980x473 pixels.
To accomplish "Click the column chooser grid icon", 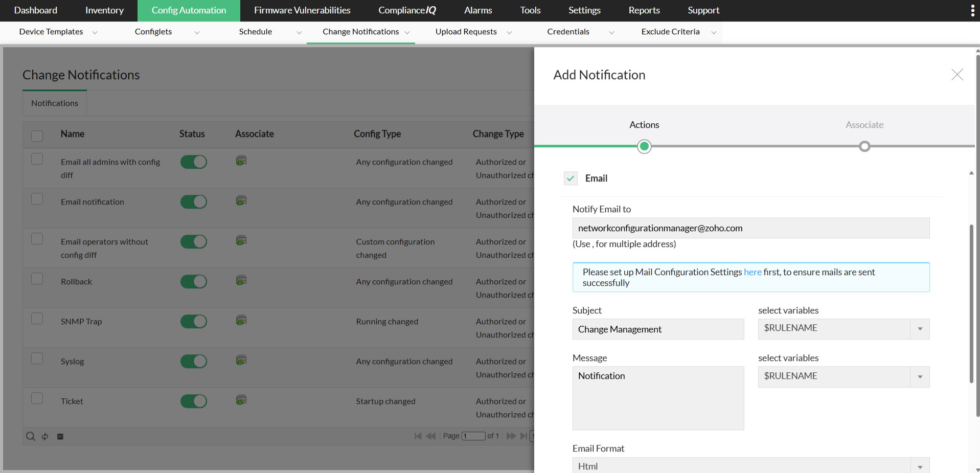I will click(60, 436).
